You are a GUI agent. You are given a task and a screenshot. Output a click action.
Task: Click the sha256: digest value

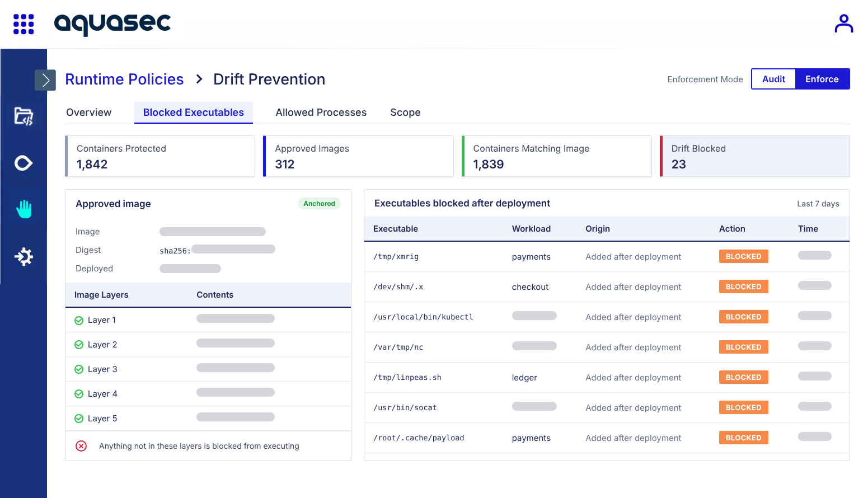coord(217,250)
